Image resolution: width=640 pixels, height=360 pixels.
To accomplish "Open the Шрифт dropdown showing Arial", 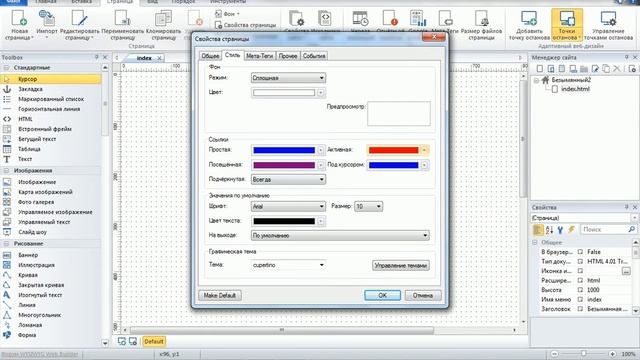I will pos(288,207).
